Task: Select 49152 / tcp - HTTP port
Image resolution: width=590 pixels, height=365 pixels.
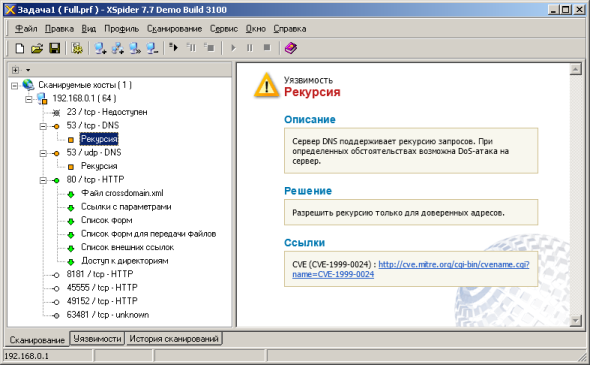Action: 102,301
